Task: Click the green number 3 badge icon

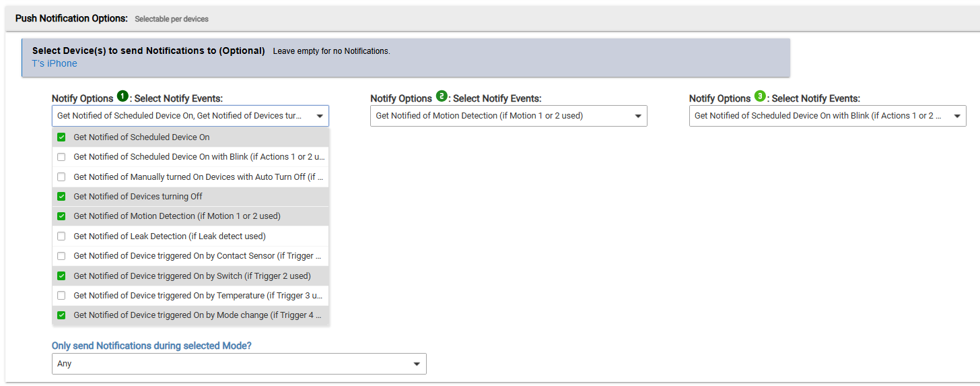Action: point(760,96)
